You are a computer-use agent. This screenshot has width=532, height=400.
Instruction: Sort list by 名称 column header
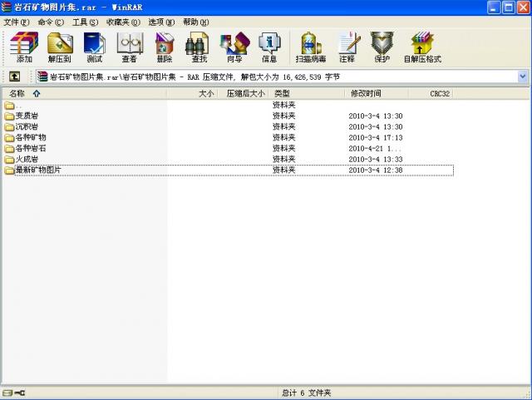tap(17, 94)
